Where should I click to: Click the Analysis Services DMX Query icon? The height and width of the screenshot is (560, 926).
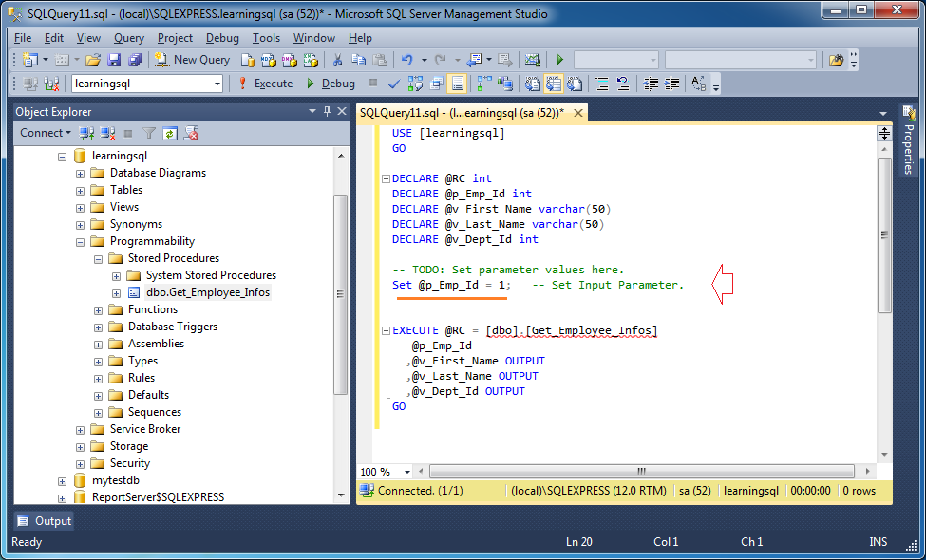coord(290,60)
